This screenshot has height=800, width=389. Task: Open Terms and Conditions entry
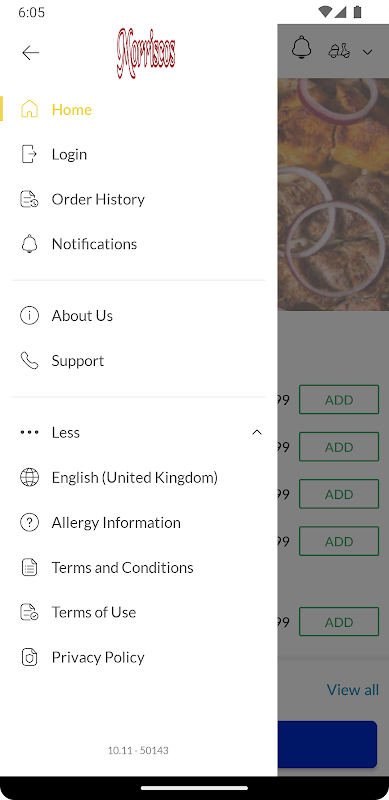pos(139,567)
